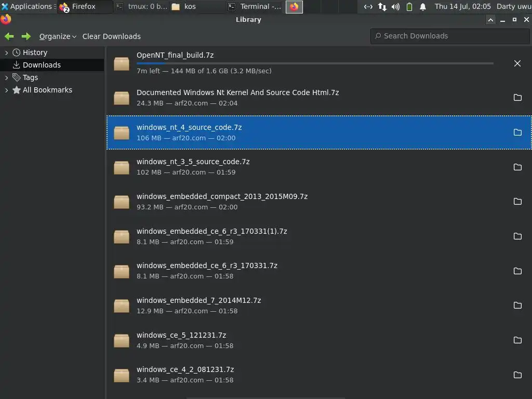The height and width of the screenshot is (399, 532).
Task: Select History in the sidebar
Action: (35, 52)
